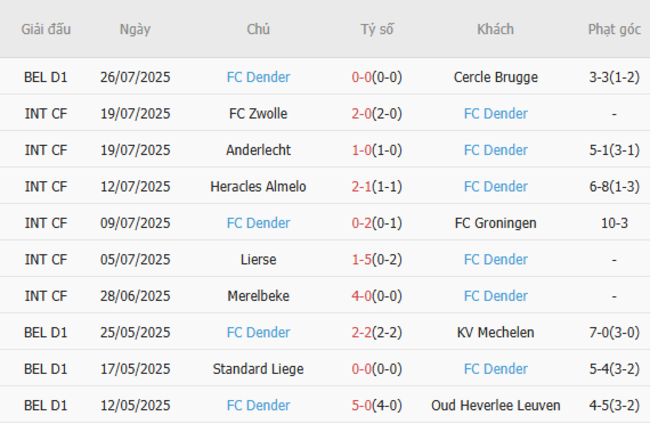Click the "Tỷ số" column header
Screen dimensions: 650x424
tap(377, 29)
